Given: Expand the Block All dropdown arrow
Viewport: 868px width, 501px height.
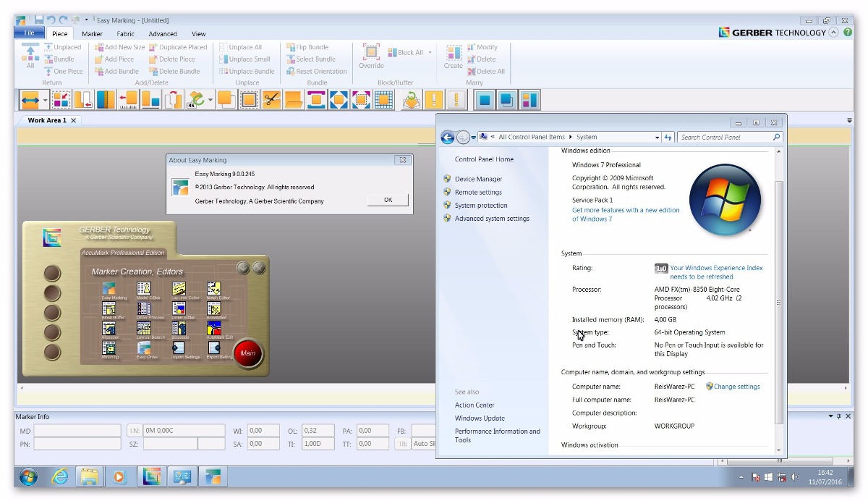Looking at the screenshot, I should [x=430, y=52].
